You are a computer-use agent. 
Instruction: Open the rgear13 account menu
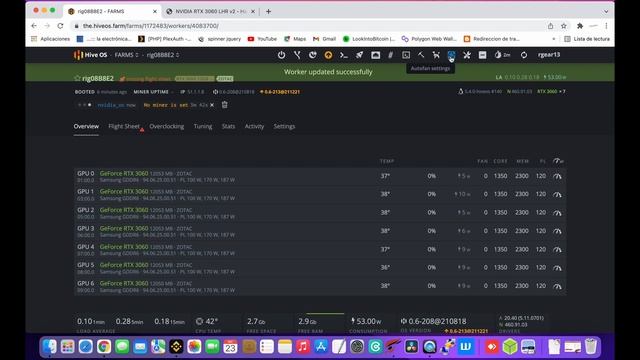point(549,55)
